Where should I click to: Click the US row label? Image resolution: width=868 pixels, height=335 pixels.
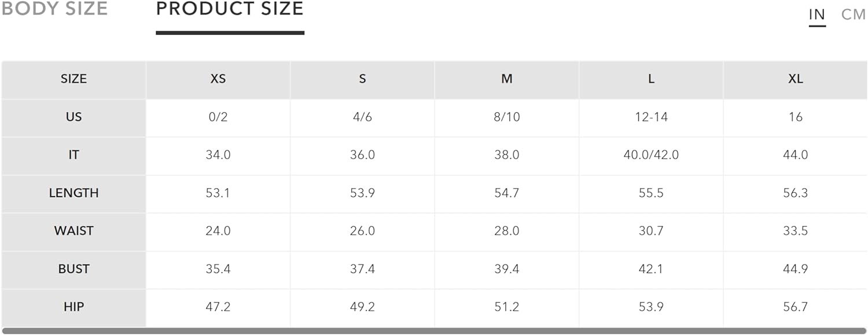click(73, 117)
